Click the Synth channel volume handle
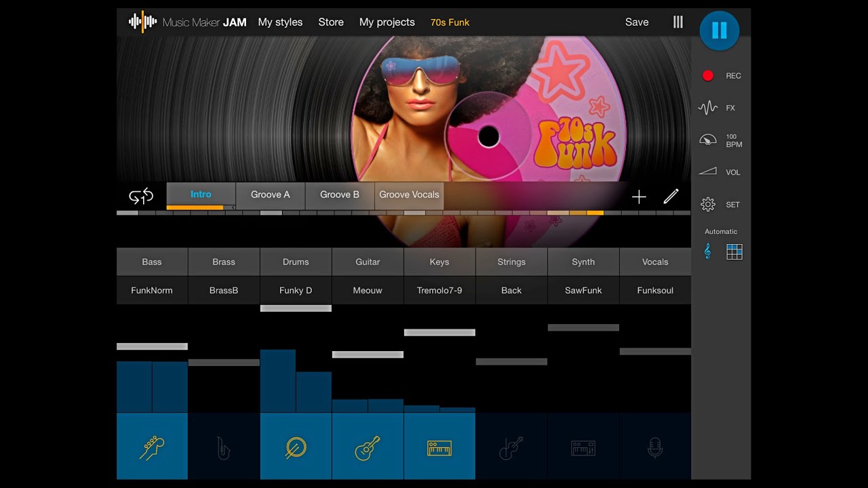Screen dimensions: 868x488 [583, 327]
